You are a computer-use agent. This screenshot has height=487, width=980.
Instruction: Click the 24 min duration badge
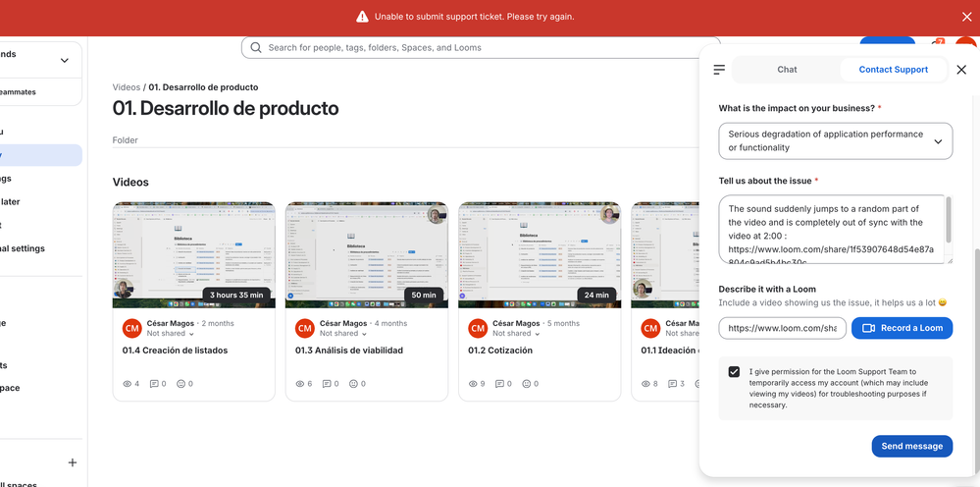click(x=596, y=296)
